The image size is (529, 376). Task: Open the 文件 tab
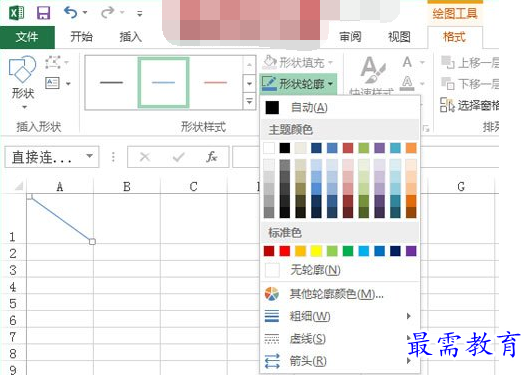coord(27,37)
